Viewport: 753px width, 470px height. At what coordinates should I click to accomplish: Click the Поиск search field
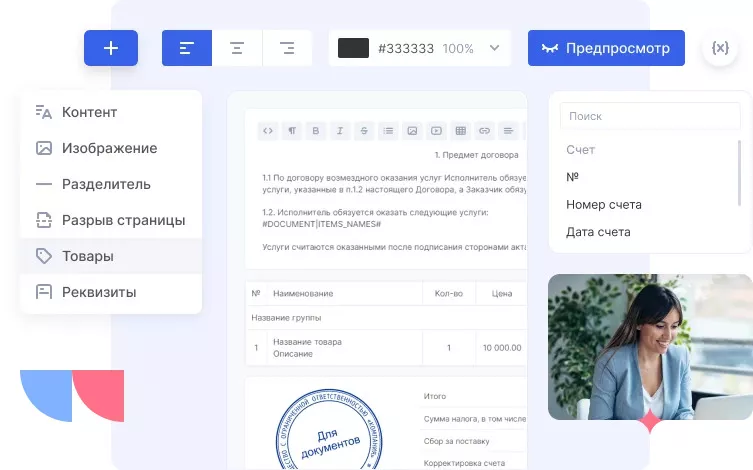[x=649, y=116]
